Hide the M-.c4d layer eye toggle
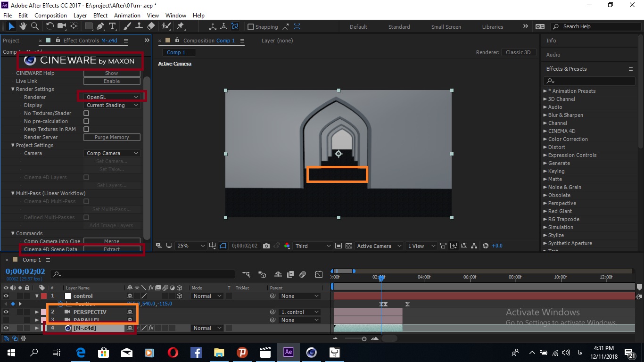The height and width of the screenshot is (362, 644). pos(6,328)
